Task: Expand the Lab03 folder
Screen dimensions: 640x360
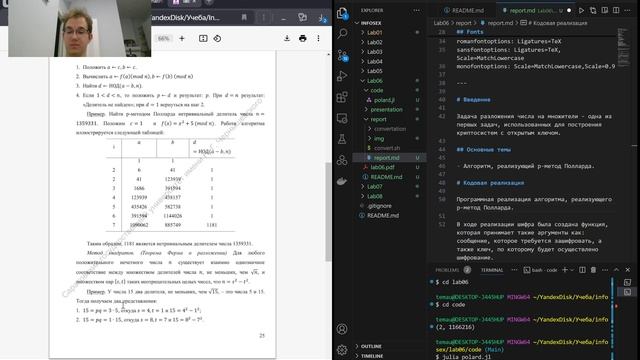Action: tap(390, 52)
